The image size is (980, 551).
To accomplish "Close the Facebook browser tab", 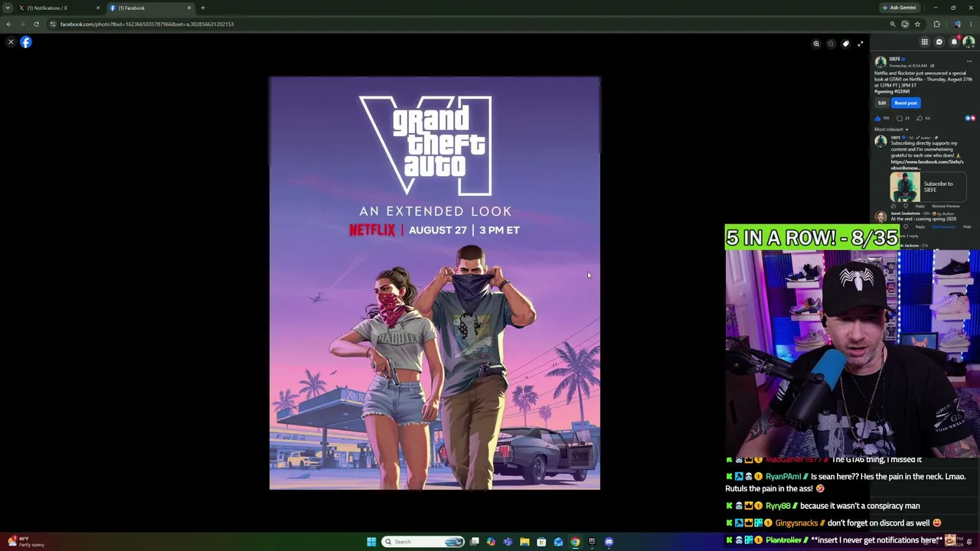I will click(189, 8).
